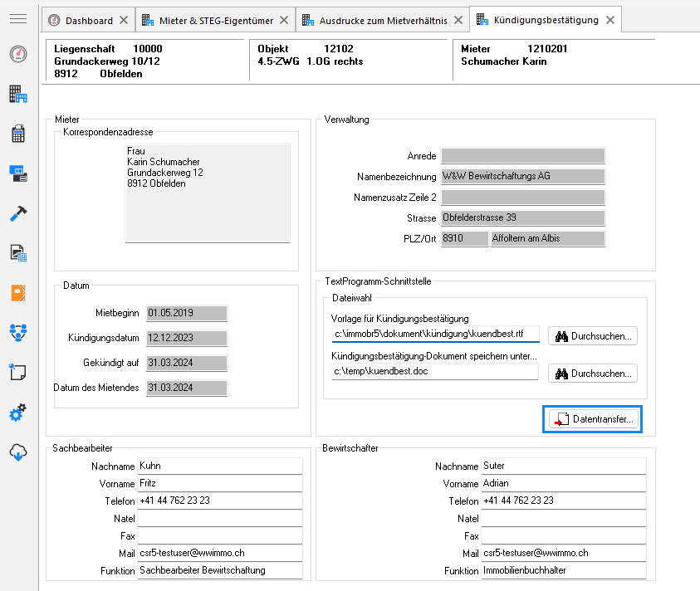Open the cloud download sidebar icon
700x591 pixels.
[18, 452]
